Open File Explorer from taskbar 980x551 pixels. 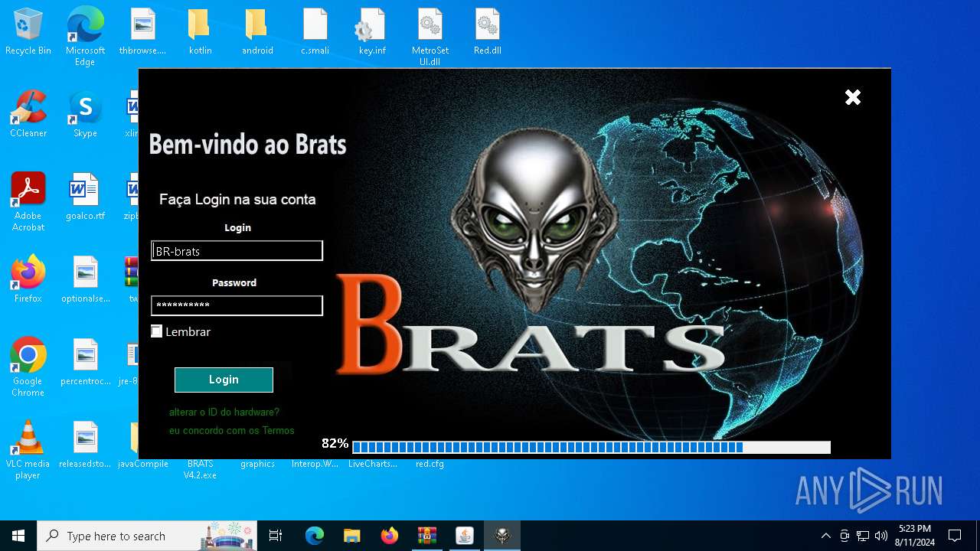[351, 536]
